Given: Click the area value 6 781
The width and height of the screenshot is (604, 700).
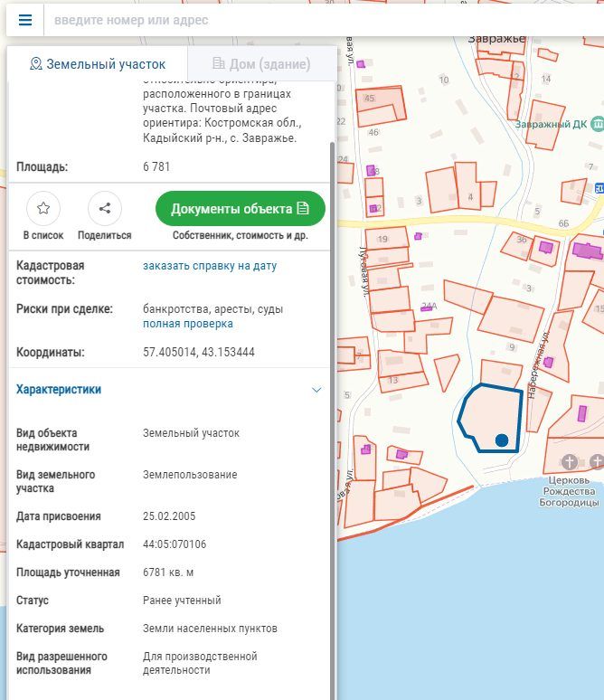Looking at the screenshot, I should 156,167.
